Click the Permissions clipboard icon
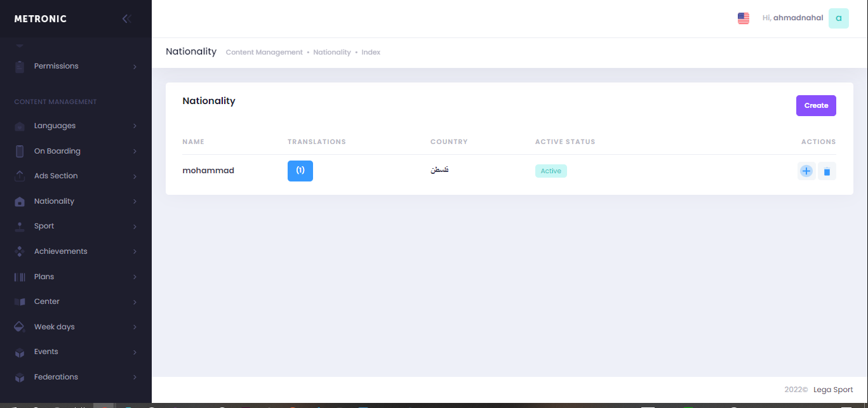Screen dimensions: 868x408 (20, 67)
